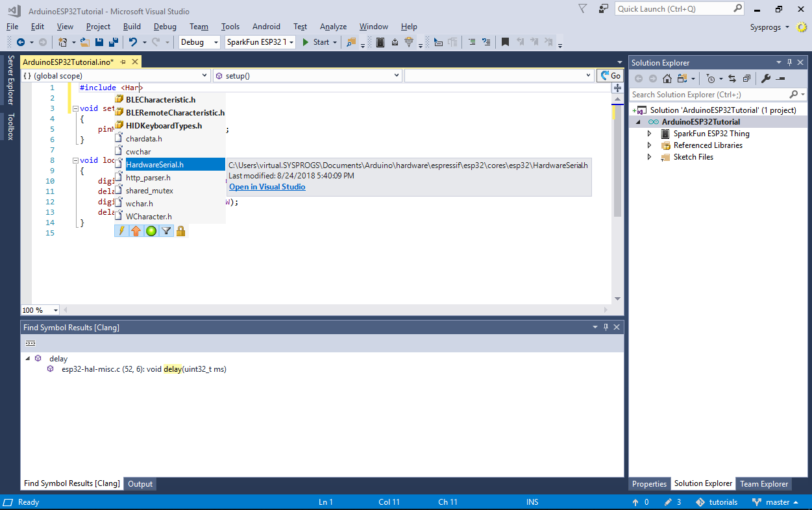The width and height of the screenshot is (812, 510).
Task: Click the notifications filter flag icon
Action: 583,9
